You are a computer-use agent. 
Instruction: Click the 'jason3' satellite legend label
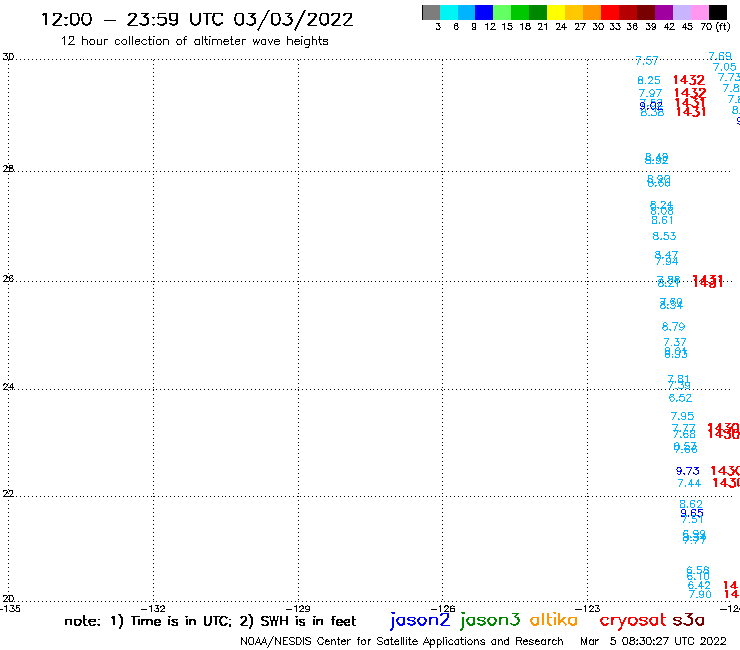[490, 620]
